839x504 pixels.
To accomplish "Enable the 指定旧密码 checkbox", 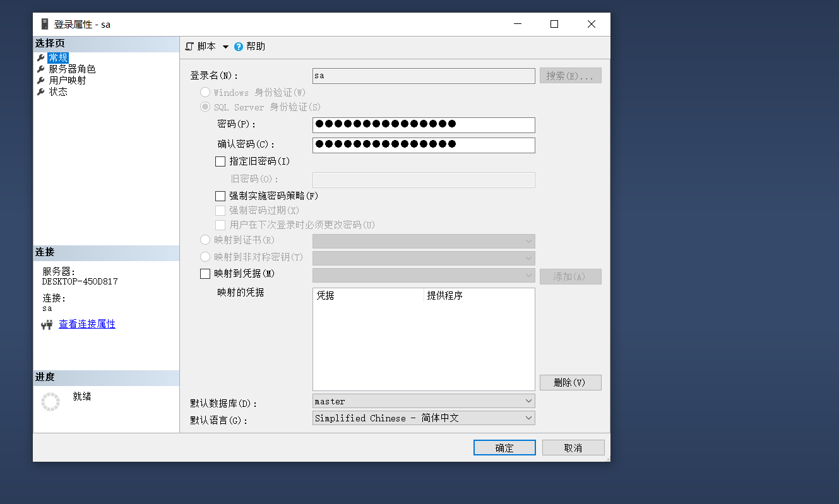I will coord(220,161).
